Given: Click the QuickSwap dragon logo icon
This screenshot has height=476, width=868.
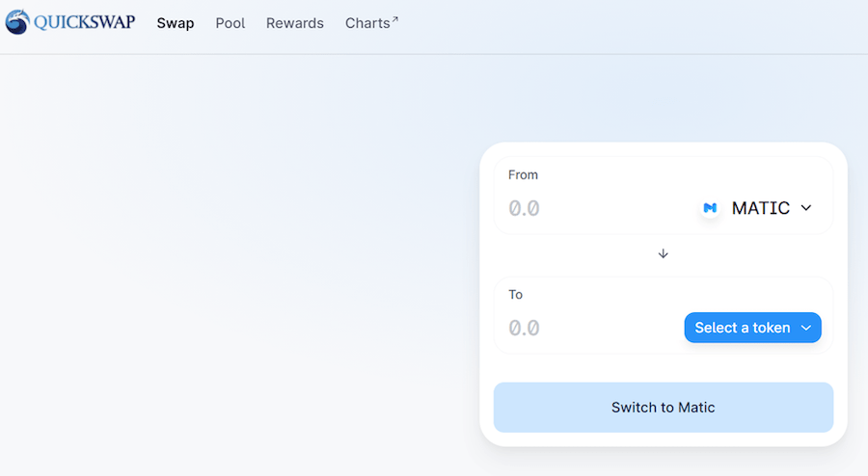Looking at the screenshot, I should click(x=17, y=22).
